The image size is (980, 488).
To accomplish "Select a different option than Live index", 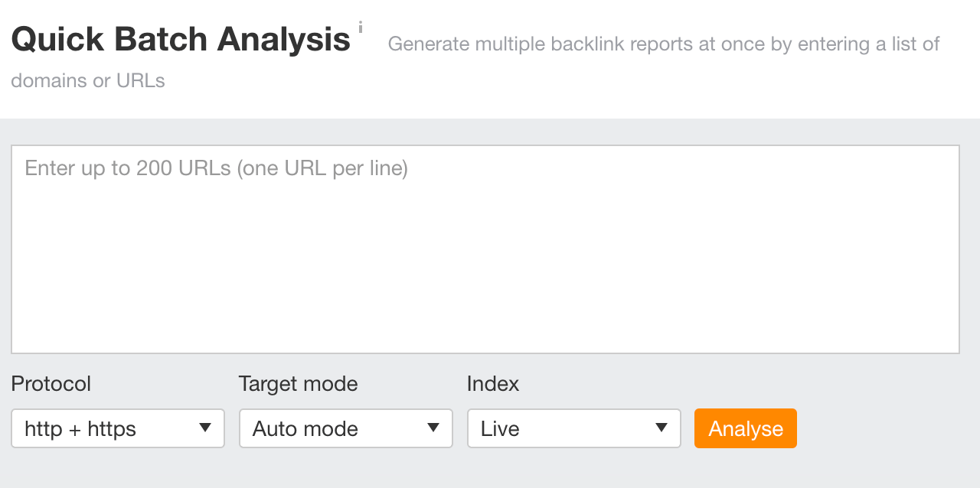I will 573,428.
